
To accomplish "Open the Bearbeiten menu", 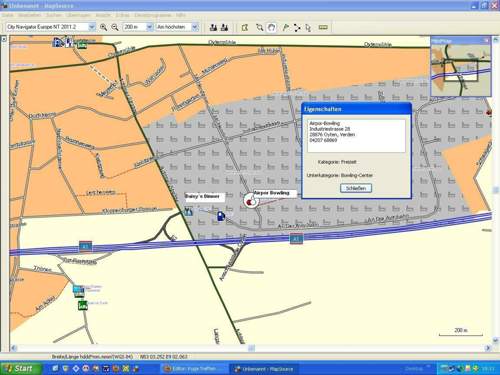I will click(29, 15).
